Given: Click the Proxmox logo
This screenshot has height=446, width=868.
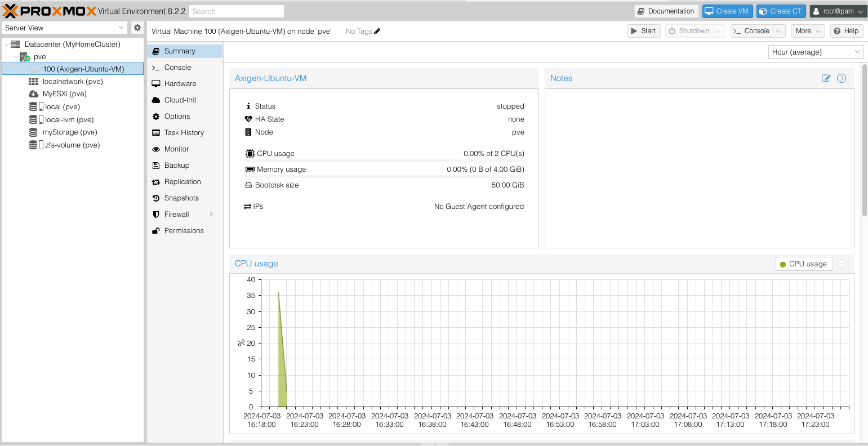Looking at the screenshot, I should tap(50, 11).
